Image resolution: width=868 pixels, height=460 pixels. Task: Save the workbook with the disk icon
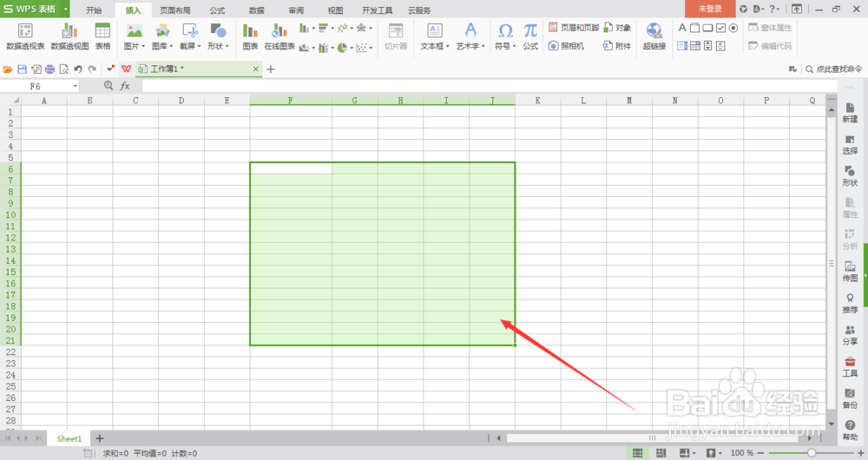(x=23, y=69)
